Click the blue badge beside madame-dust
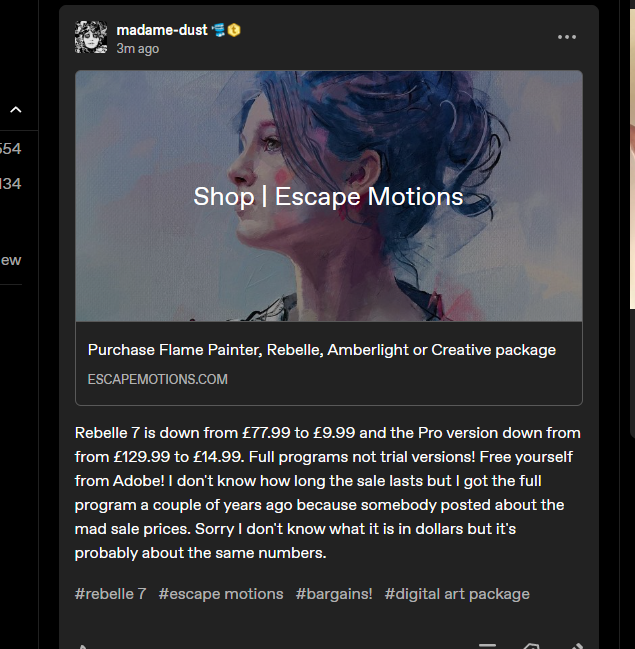The height and width of the screenshot is (649, 635). click(219, 30)
